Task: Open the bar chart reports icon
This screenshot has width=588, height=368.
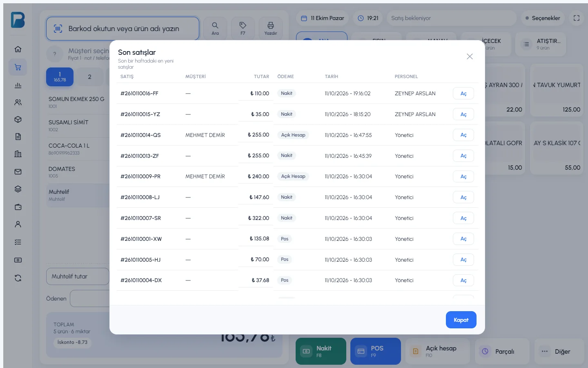Action: point(18,85)
